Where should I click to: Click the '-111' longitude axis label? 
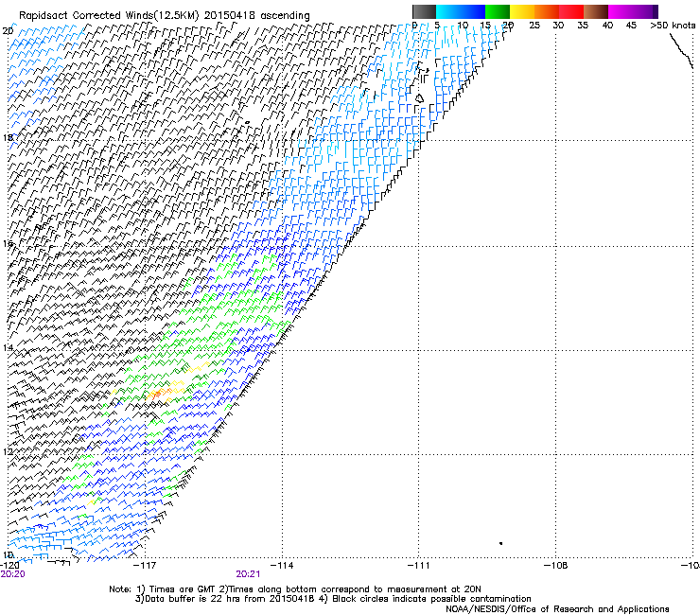418,565
